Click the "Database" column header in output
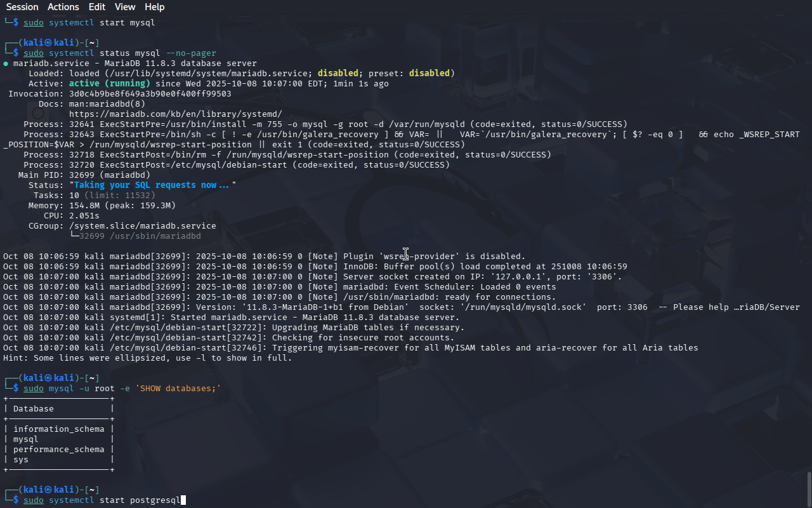This screenshot has width=812, height=508. coord(33,408)
